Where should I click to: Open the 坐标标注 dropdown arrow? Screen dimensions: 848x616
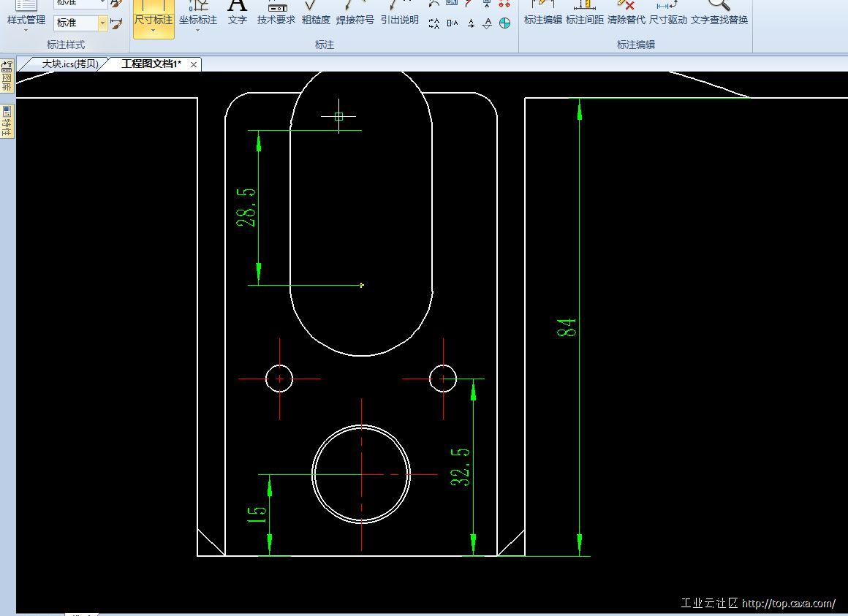click(198, 31)
